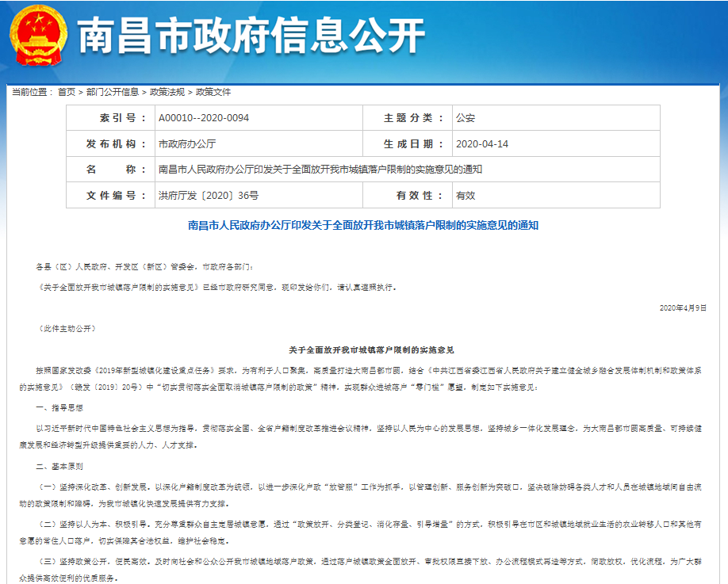
Task: Click the 南昌市政府信息公开 banner title
Action: (x=251, y=36)
